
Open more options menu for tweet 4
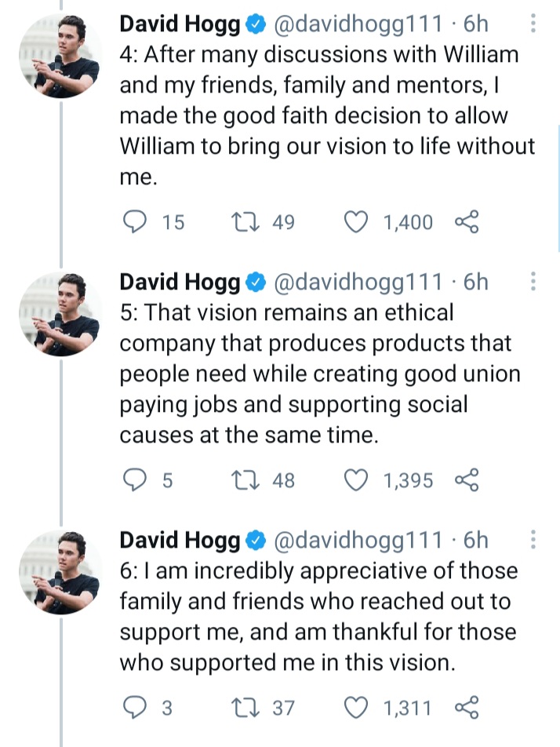click(533, 24)
